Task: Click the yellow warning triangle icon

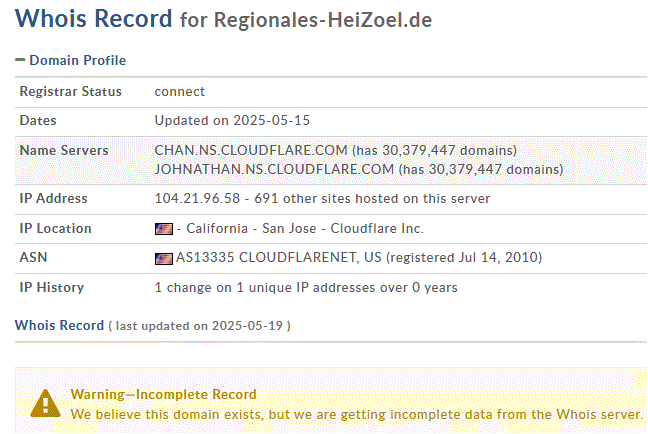Action: 45,403
